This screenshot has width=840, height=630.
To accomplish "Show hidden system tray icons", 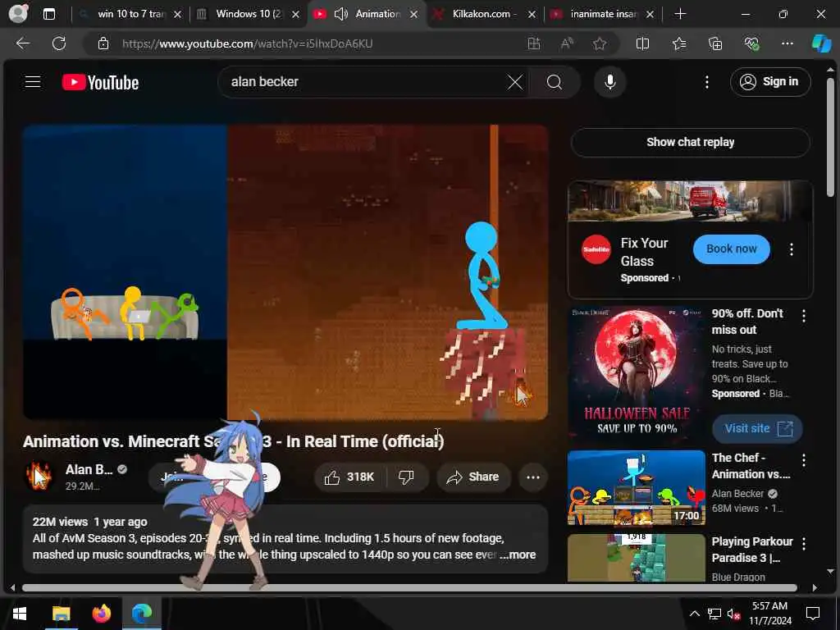I will coord(694,614).
